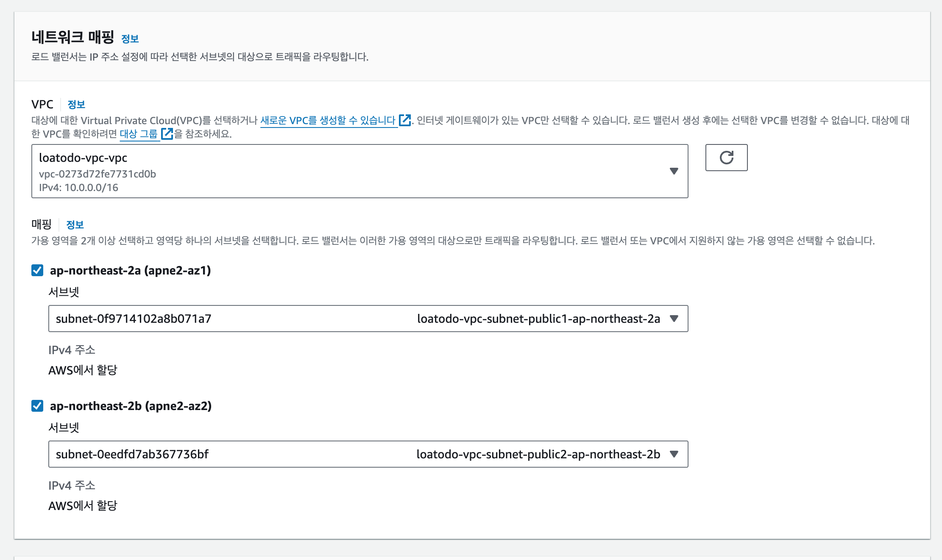Open 정보 link next to 매핑 label
The image size is (942, 560).
[x=75, y=225]
